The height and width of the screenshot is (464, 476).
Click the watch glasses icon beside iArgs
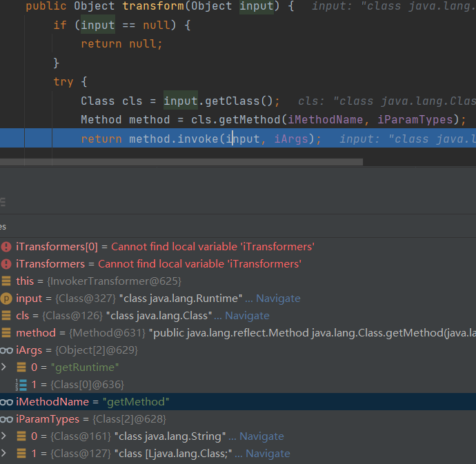[6, 350]
